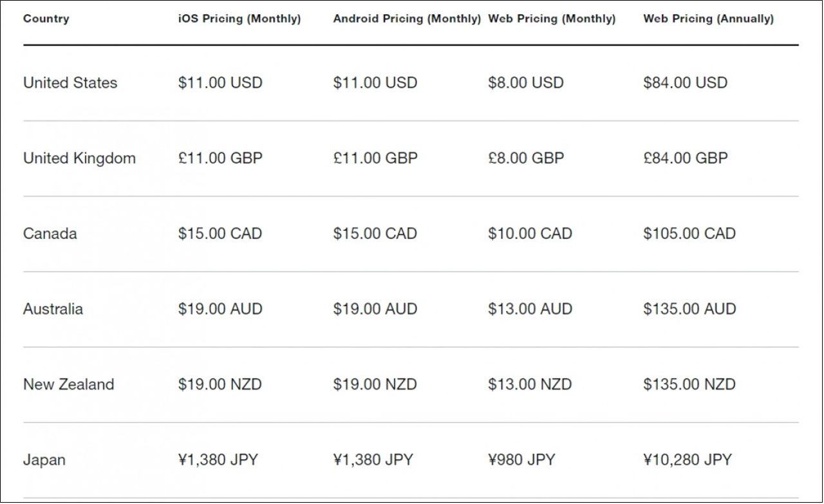Select the iOS Pricing (Monthly) header
Screen dimensions: 824x504
point(239,19)
